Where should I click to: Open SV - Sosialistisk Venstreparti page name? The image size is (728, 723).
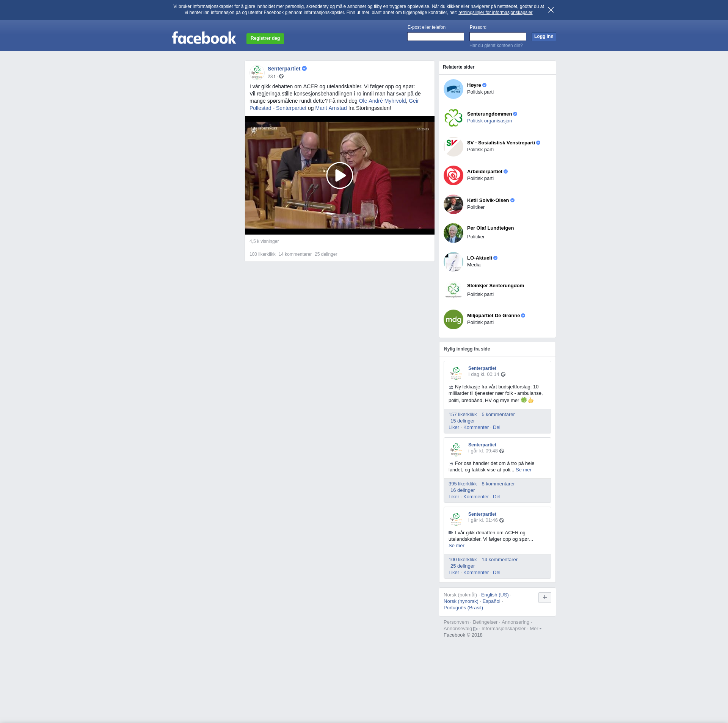(x=501, y=143)
